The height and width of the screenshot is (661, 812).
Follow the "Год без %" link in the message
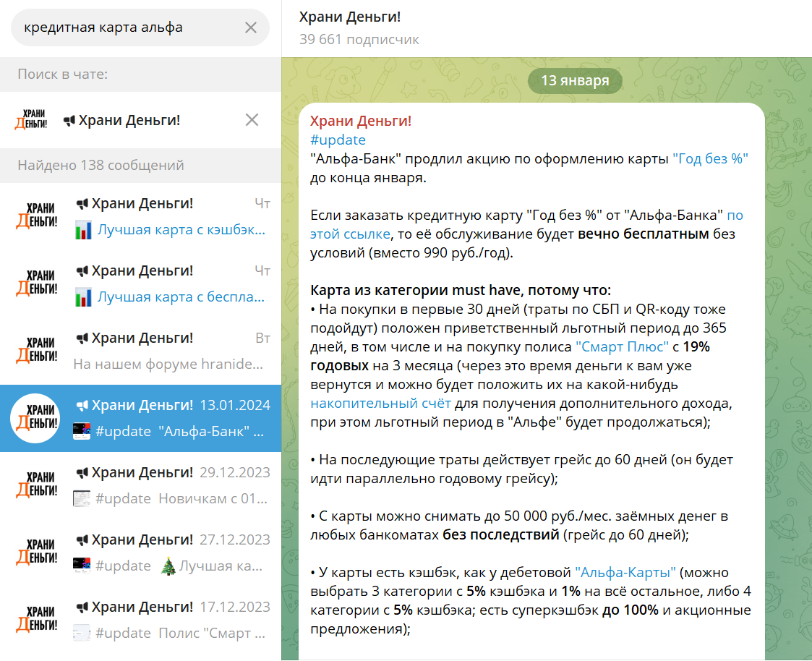(711, 159)
